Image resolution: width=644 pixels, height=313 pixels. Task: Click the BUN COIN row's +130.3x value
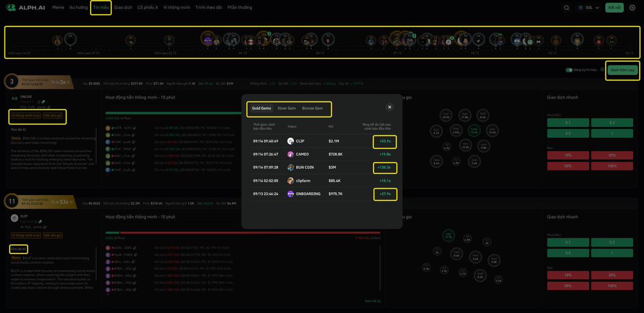[x=384, y=168]
